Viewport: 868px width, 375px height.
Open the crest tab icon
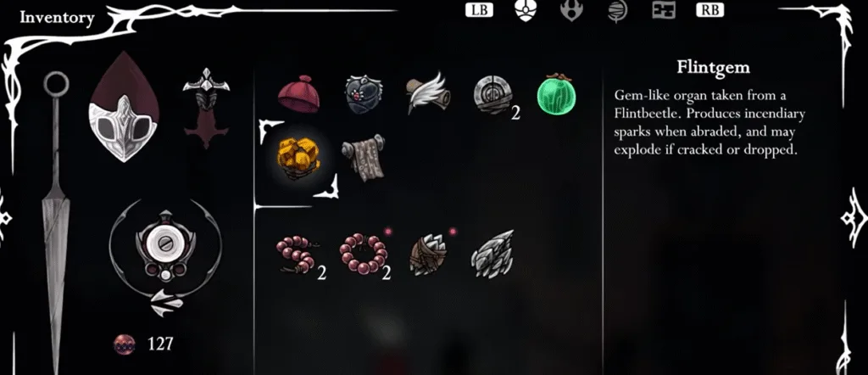pyautogui.click(x=571, y=10)
